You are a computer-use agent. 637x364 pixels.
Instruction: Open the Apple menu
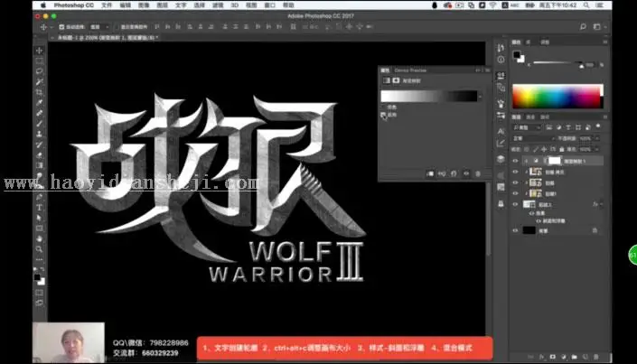coord(43,5)
